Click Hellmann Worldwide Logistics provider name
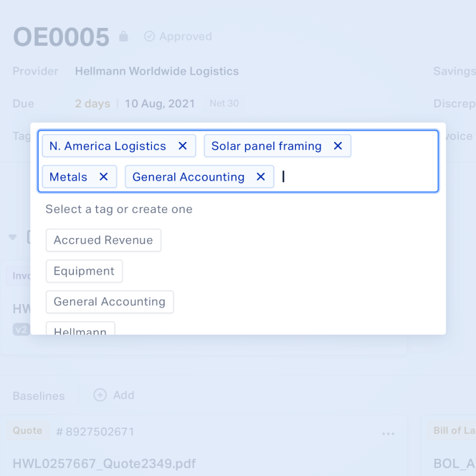 click(x=157, y=71)
